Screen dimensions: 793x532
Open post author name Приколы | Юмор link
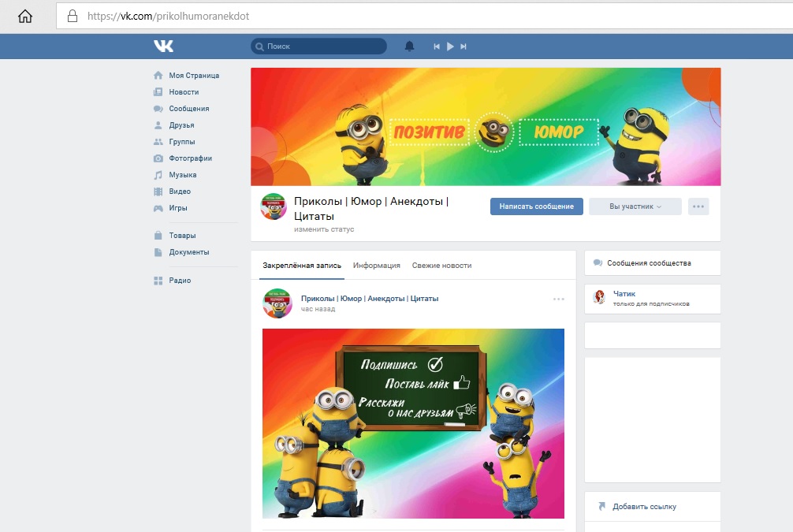pos(370,299)
